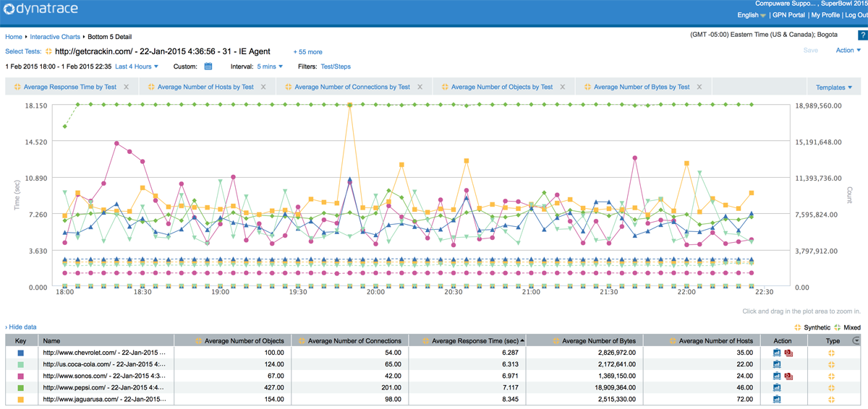Switch to Average Number of Hosts tab
The image size is (868, 409).
coord(205,87)
